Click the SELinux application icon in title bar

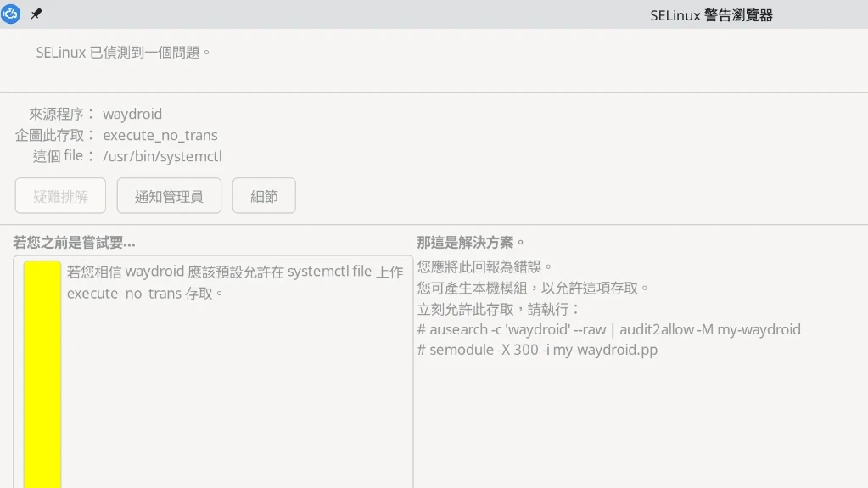(x=10, y=14)
